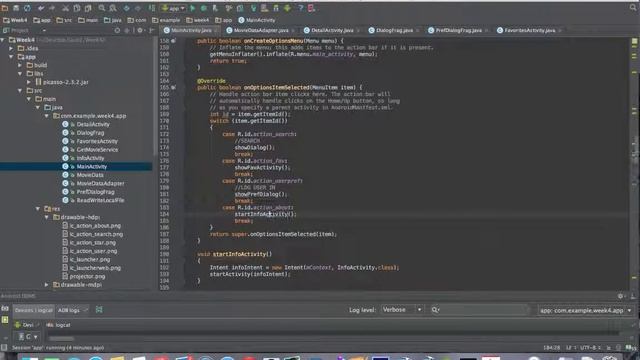Expand the build folder node
640x360 pixels.
tap(20, 65)
